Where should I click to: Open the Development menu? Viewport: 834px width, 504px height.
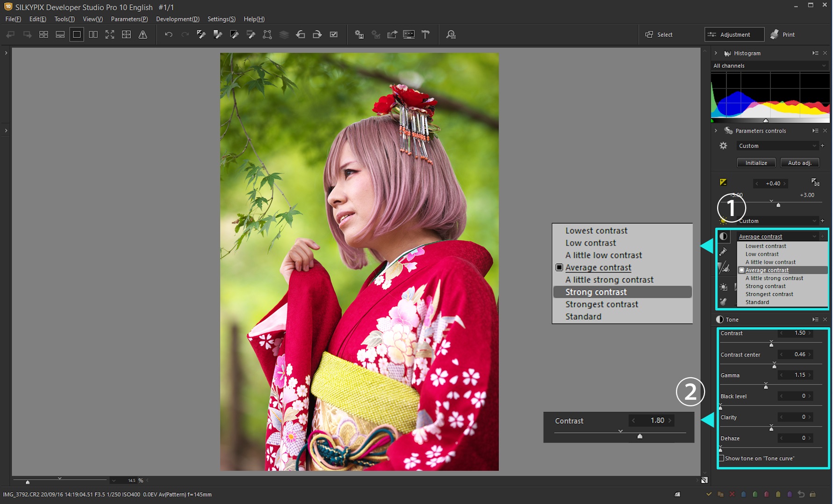(178, 19)
